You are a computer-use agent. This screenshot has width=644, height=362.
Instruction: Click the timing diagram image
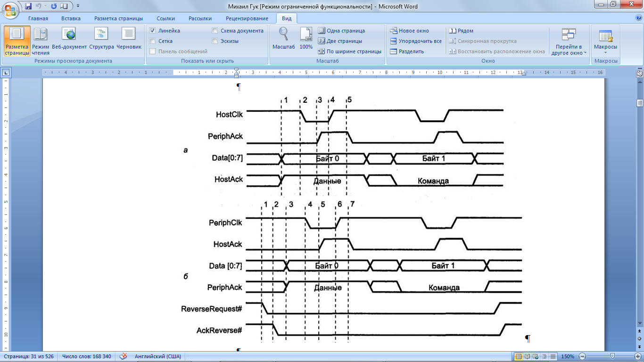click(x=352, y=218)
